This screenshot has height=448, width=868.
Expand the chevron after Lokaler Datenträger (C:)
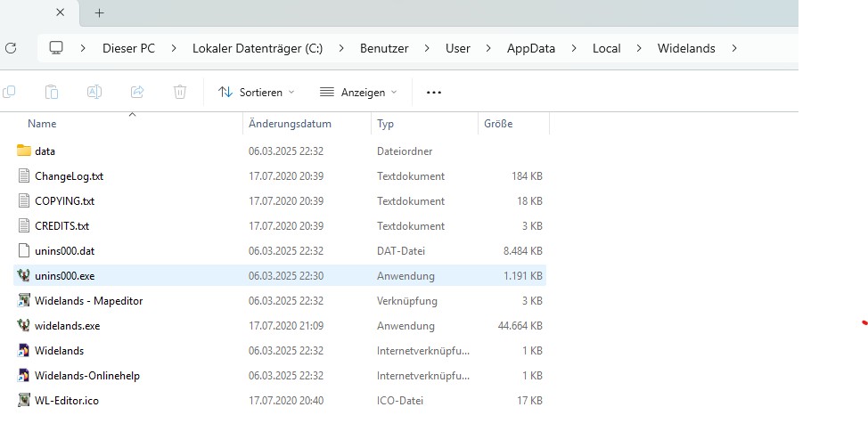[341, 49]
